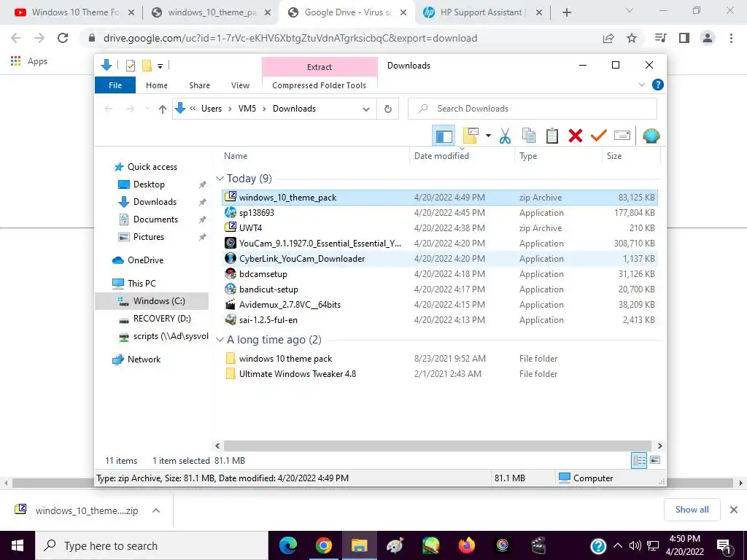This screenshot has height=560, width=747.
Task: Open the Compressed Folder Tools tab
Action: point(320,85)
